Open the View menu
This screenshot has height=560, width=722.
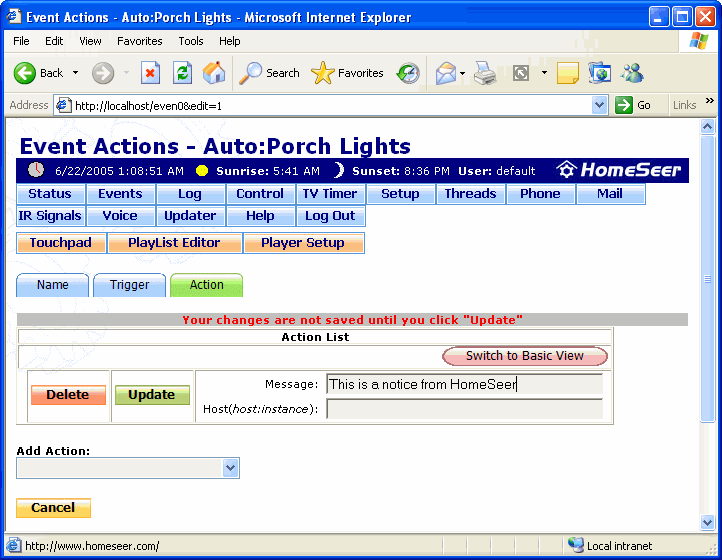pos(90,41)
